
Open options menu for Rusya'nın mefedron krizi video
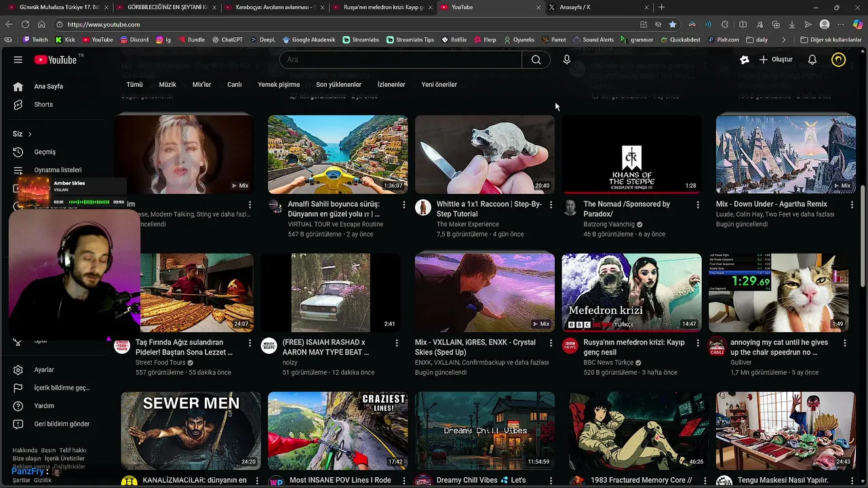coord(698,343)
